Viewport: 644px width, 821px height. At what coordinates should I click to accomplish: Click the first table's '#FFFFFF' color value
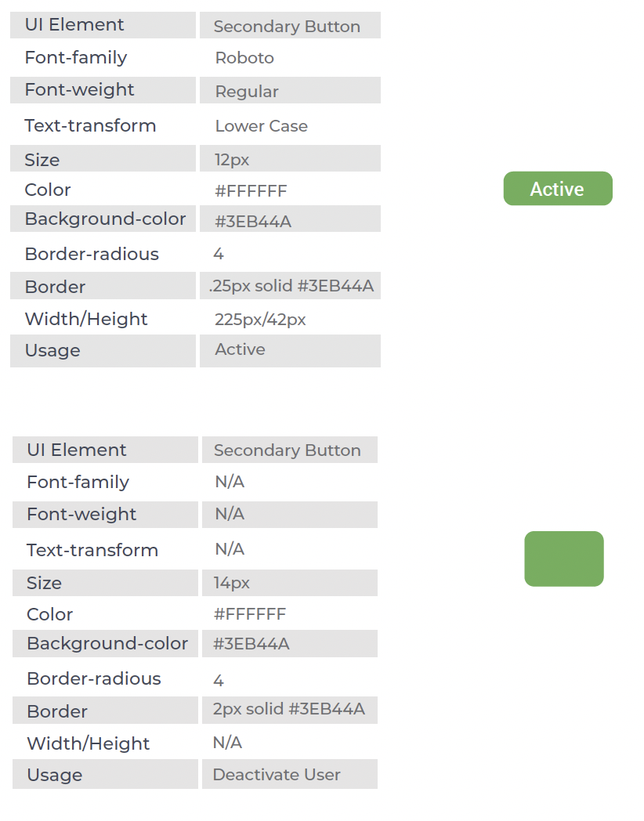251,191
